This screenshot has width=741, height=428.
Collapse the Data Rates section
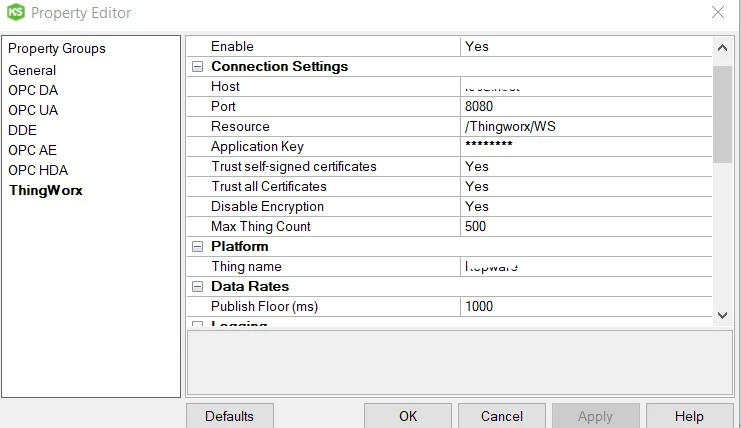(198, 286)
